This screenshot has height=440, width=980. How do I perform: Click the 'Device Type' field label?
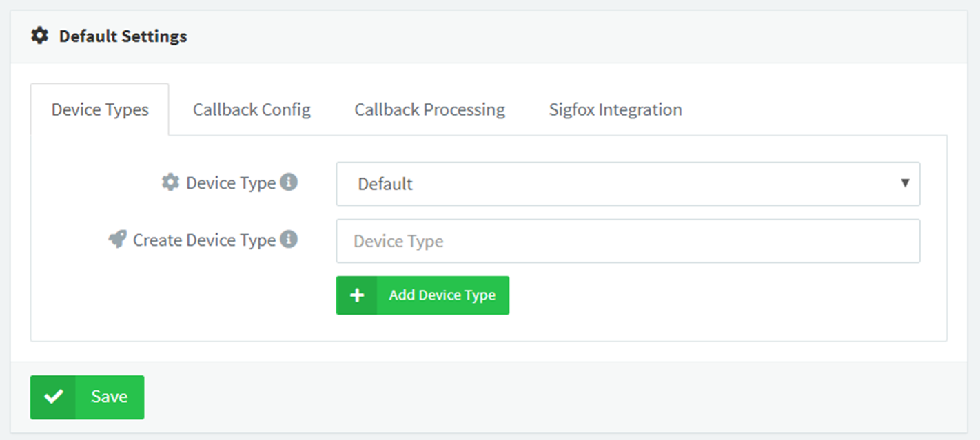[x=231, y=183]
